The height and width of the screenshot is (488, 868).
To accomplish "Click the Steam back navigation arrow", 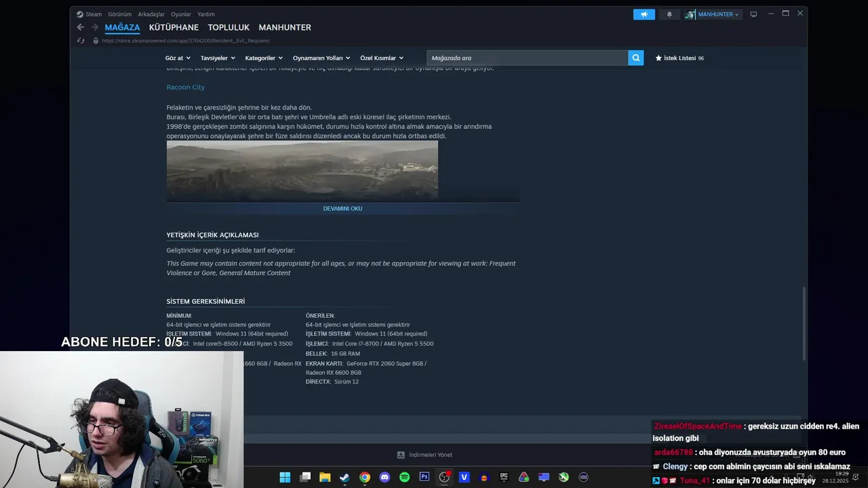I will (81, 27).
